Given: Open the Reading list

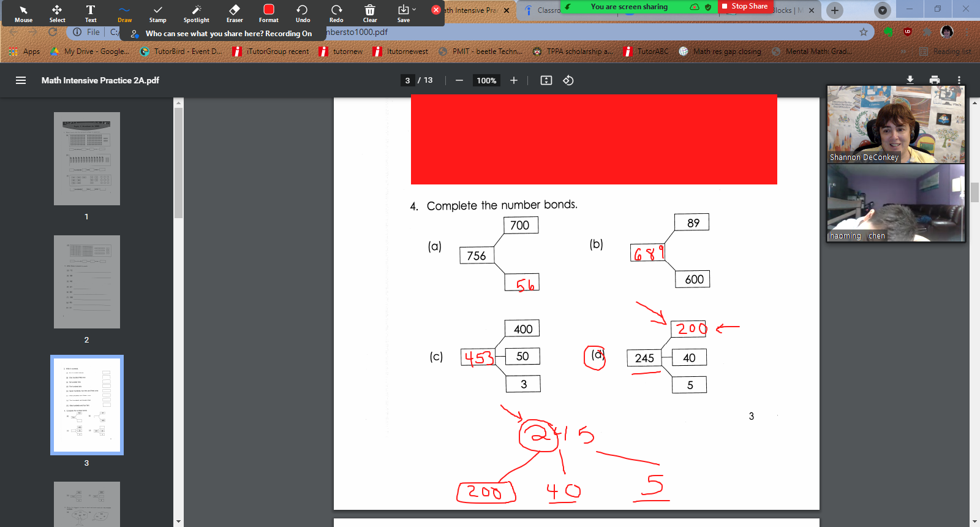Looking at the screenshot, I should [945, 51].
